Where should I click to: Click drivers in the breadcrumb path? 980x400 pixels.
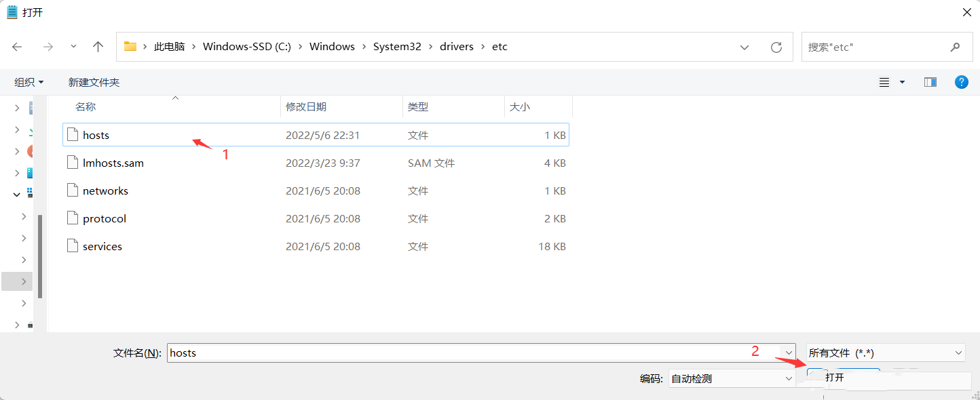(x=456, y=46)
